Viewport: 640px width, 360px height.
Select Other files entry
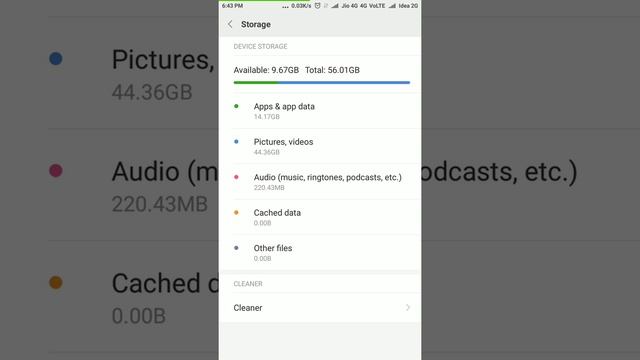coord(320,253)
